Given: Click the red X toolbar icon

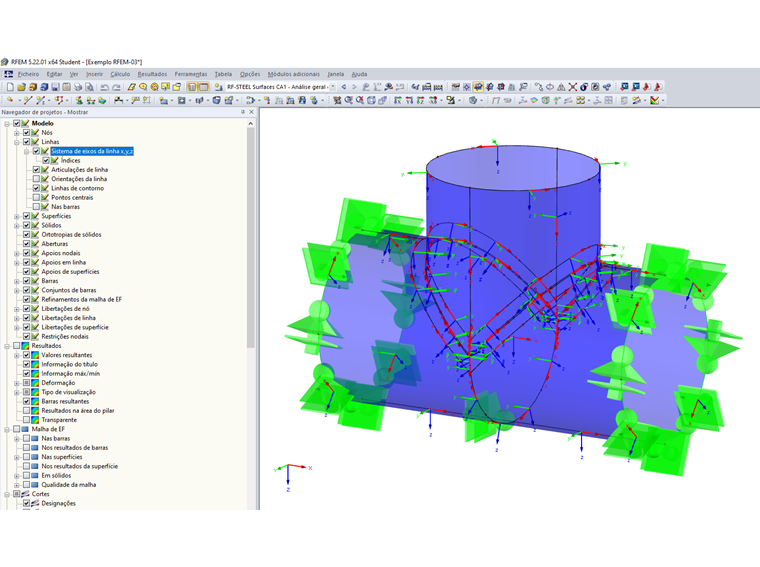Looking at the screenshot, I should (x=572, y=87).
